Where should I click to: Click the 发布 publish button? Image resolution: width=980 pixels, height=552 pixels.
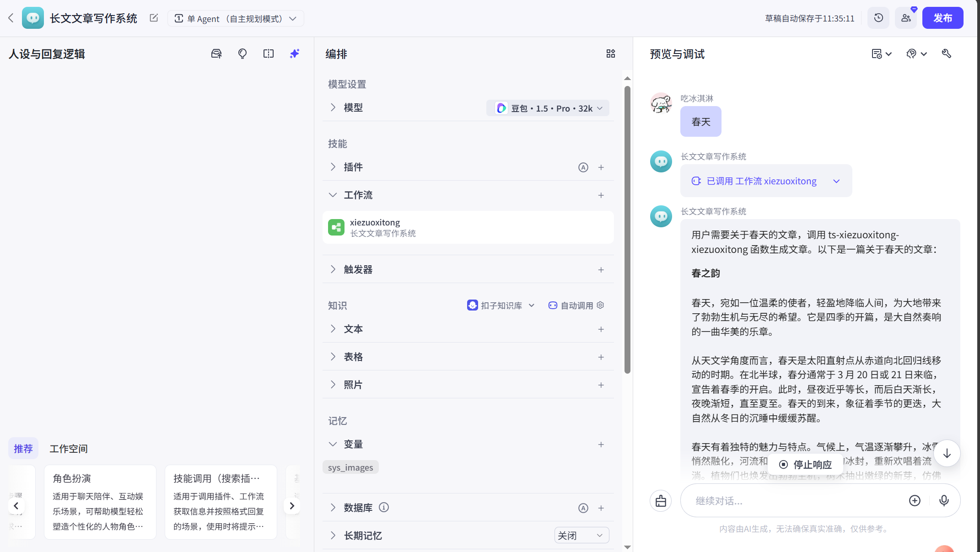(x=942, y=17)
